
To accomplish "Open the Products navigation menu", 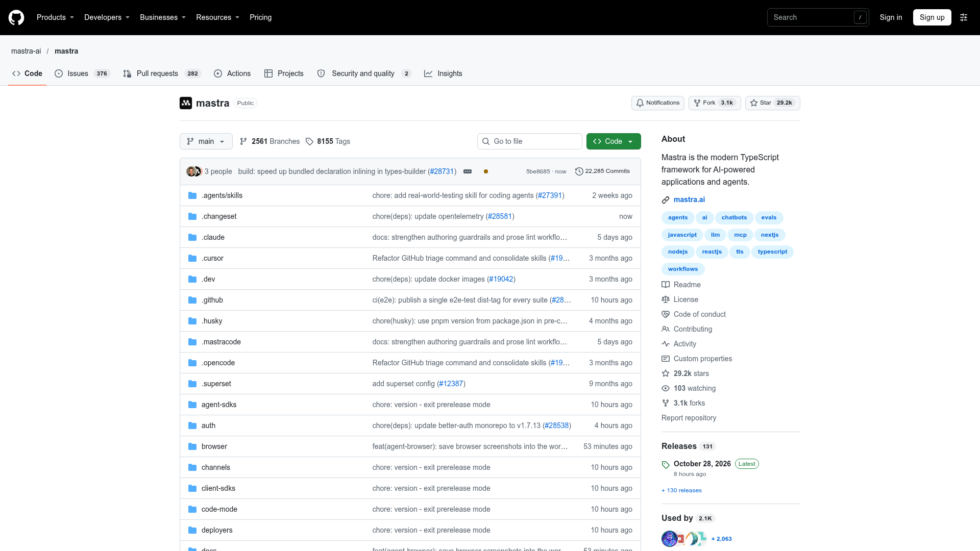I will pyautogui.click(x=55, y=17).
